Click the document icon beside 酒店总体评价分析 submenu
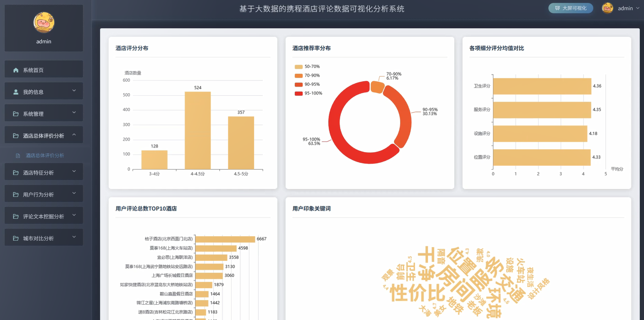 pyautogui.click(x=18, y=155)
